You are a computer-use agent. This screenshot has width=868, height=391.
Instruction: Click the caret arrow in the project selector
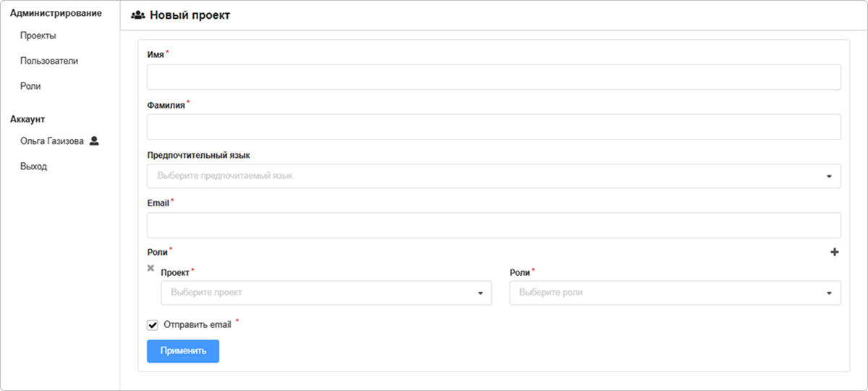coord(480,293)
